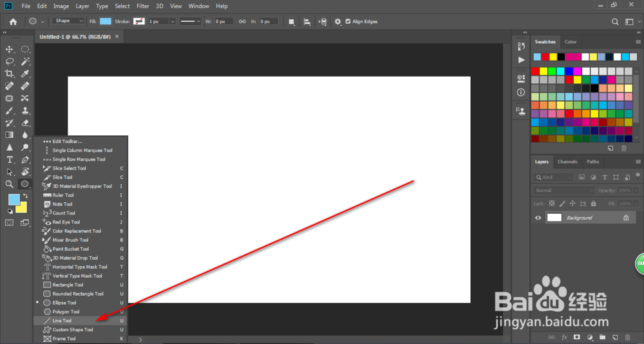Image resolution: width=644 pixels, height=344 pixels.
Task: Open the stroke line type dropdown
Action: coord(191,21)
